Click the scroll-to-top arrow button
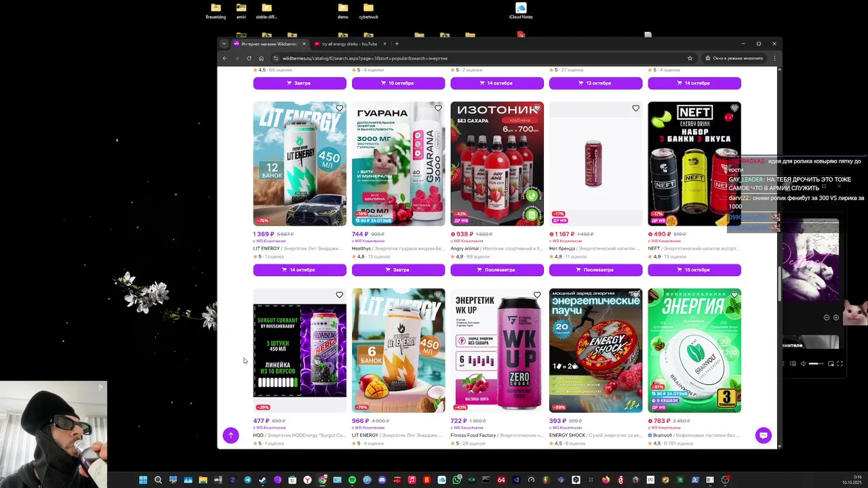This screenshot has width=868, height=488. click(x=231, y=435)
